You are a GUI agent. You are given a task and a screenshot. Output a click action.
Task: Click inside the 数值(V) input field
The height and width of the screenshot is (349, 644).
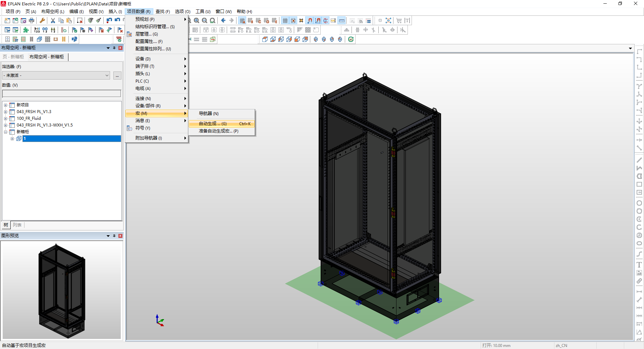click(x=61, y=93)
